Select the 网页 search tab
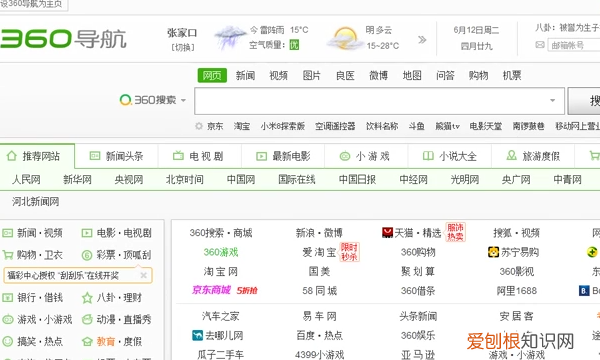This screenshot has width=600, height=360. (212, 75)
